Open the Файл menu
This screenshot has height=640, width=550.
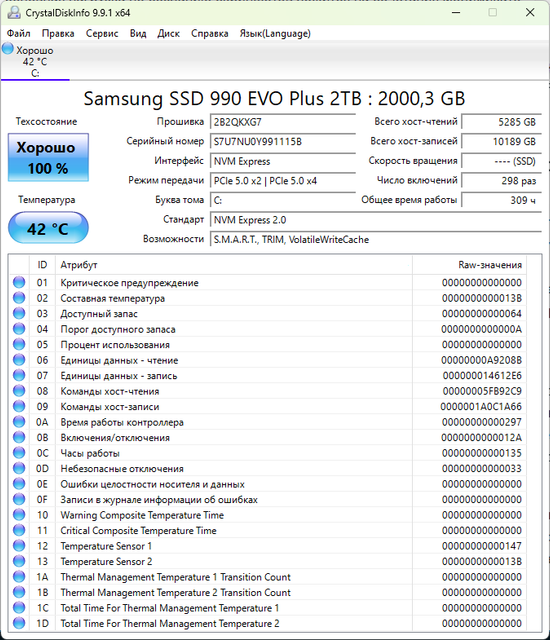(18, 33)
